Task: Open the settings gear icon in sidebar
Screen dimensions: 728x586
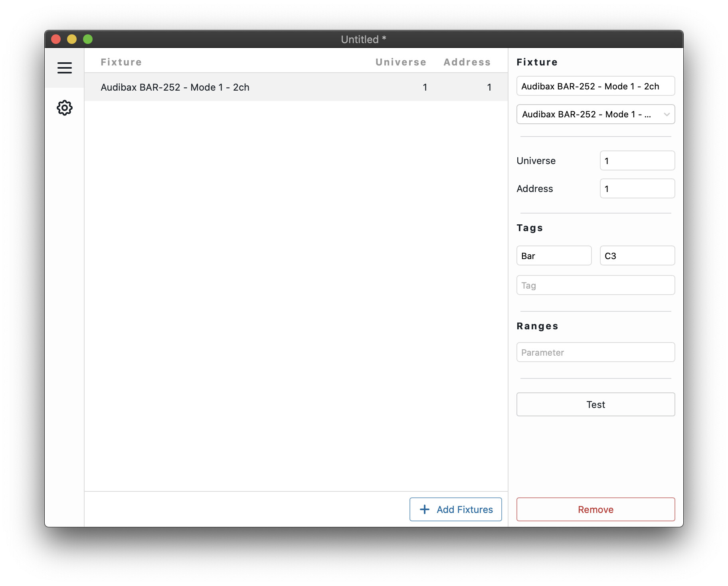Action: [x=64, y=108]
